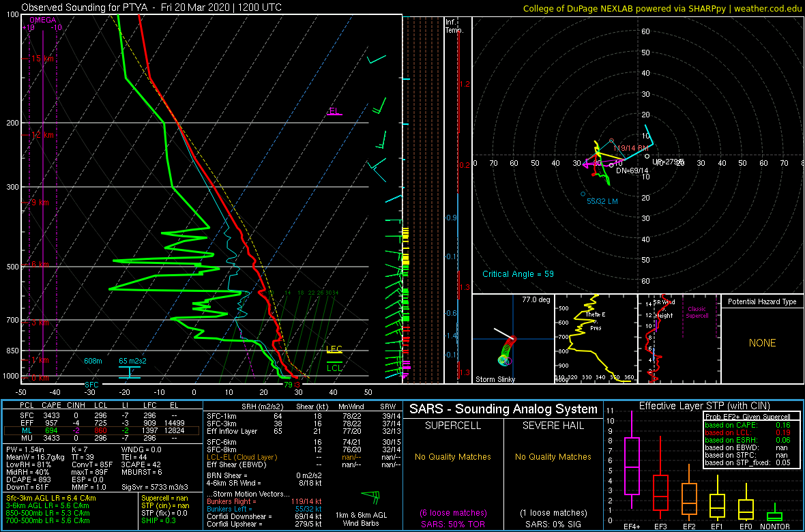Click 'SHIP = 0.3' parameter
805x532 pixels.
click(x=160, y=520)
